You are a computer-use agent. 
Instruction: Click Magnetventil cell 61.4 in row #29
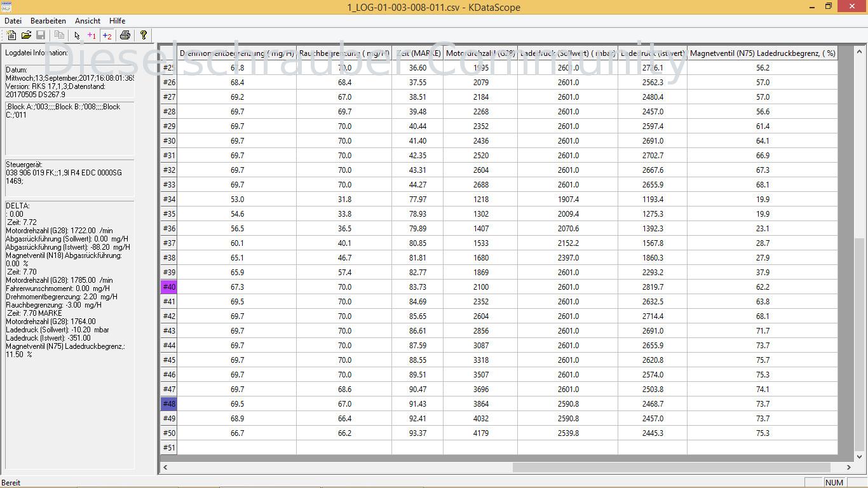[763, 126]
